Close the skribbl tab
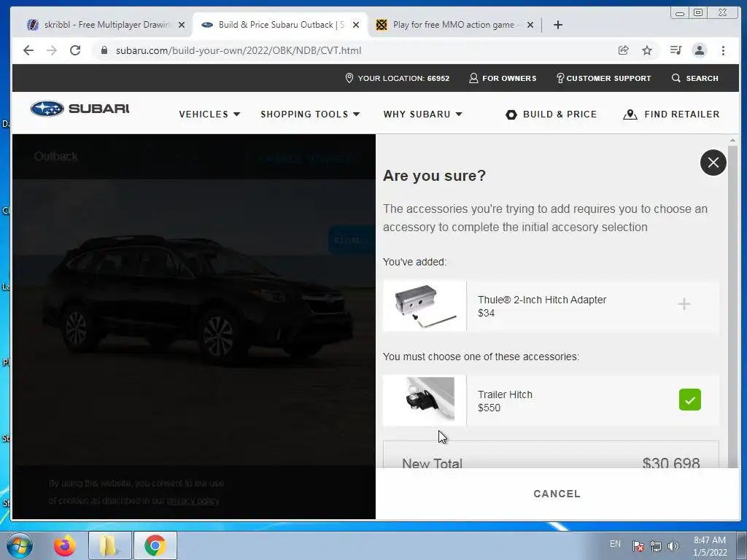Viewport: 747px width, 560px height. 182,25
